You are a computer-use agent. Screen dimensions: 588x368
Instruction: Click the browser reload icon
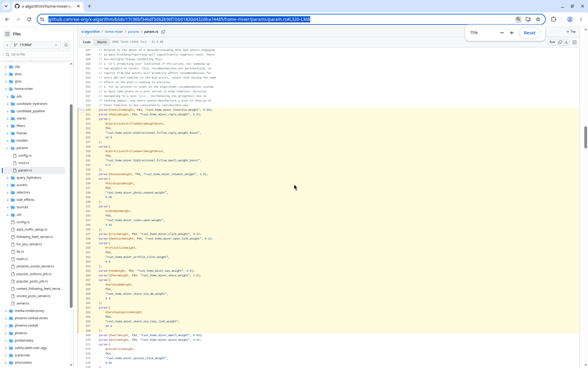(29, 19)
